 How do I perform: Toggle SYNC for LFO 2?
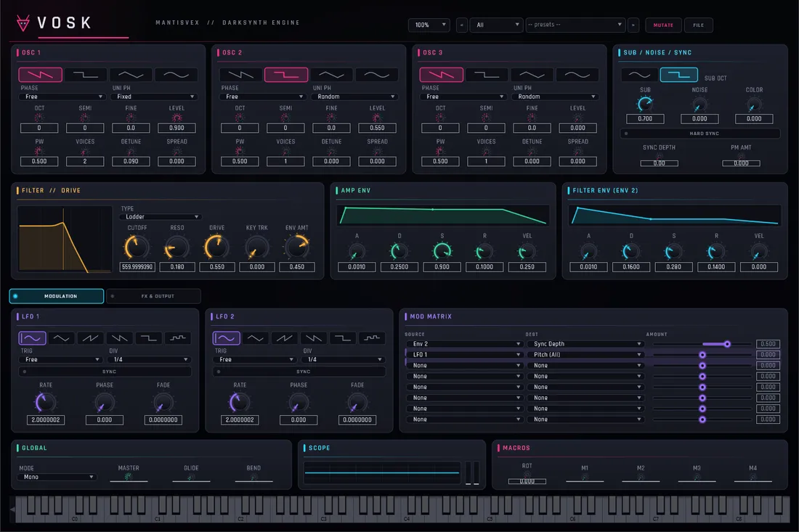coord(299,372)
